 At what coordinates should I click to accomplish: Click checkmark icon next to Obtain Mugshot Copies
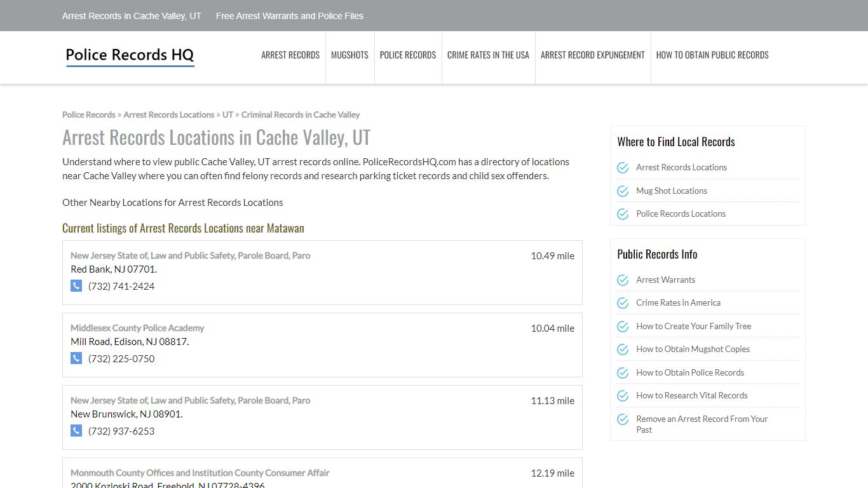[x=623, y=349]
